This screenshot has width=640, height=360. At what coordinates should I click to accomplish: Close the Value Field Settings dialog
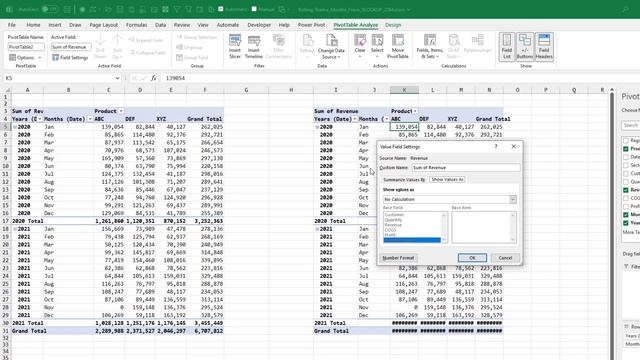click(513, 147)
